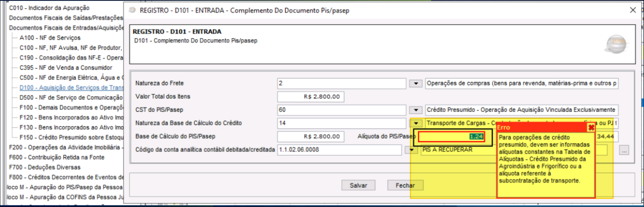Click the CST do PIS/Pasep code field
644x207 pixels.
pyautogui.click(x=342, y=110)
